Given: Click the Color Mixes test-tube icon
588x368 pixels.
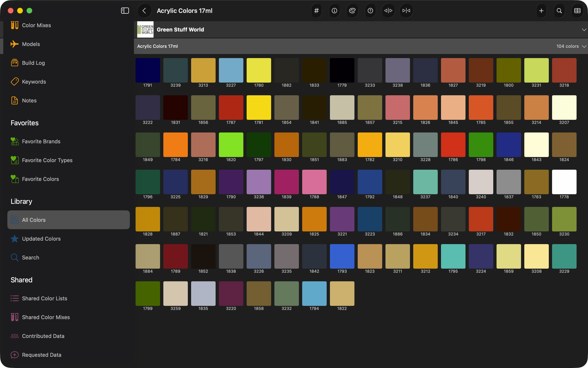Looking at the screenshot, I should click(x=14, y=25).
